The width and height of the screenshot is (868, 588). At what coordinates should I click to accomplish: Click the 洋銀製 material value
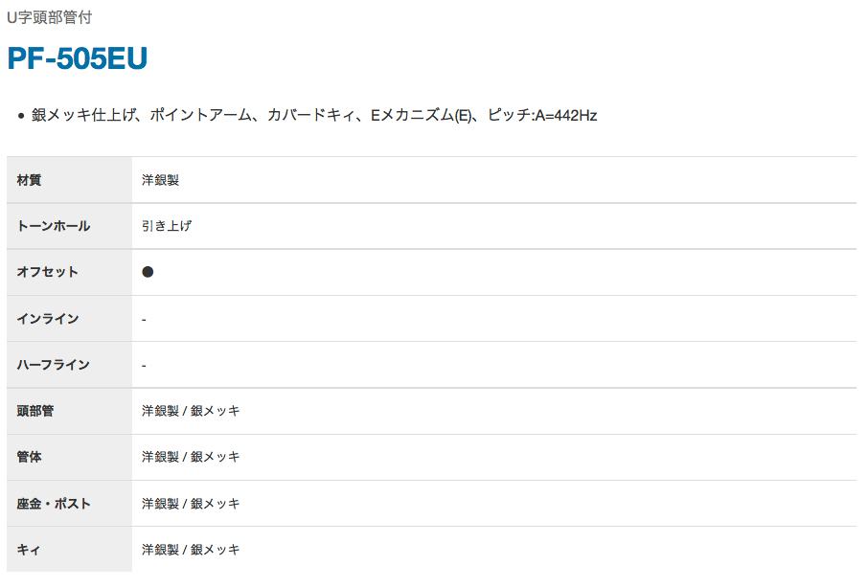point(160,180)
